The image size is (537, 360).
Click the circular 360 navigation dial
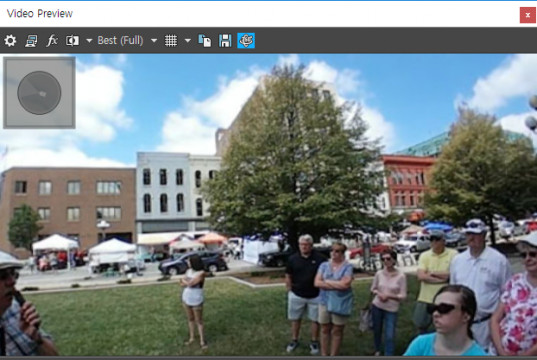click(x=39, y=93)
